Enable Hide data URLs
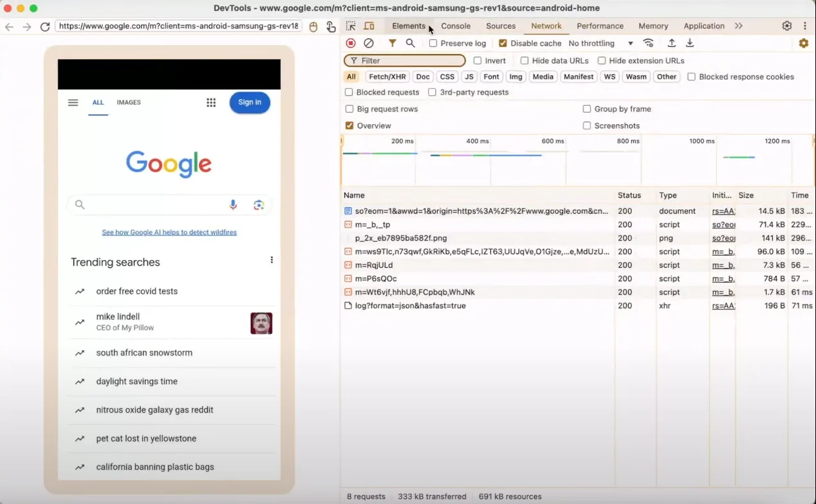Screen dimensions: 816x504 pos(524,61)
